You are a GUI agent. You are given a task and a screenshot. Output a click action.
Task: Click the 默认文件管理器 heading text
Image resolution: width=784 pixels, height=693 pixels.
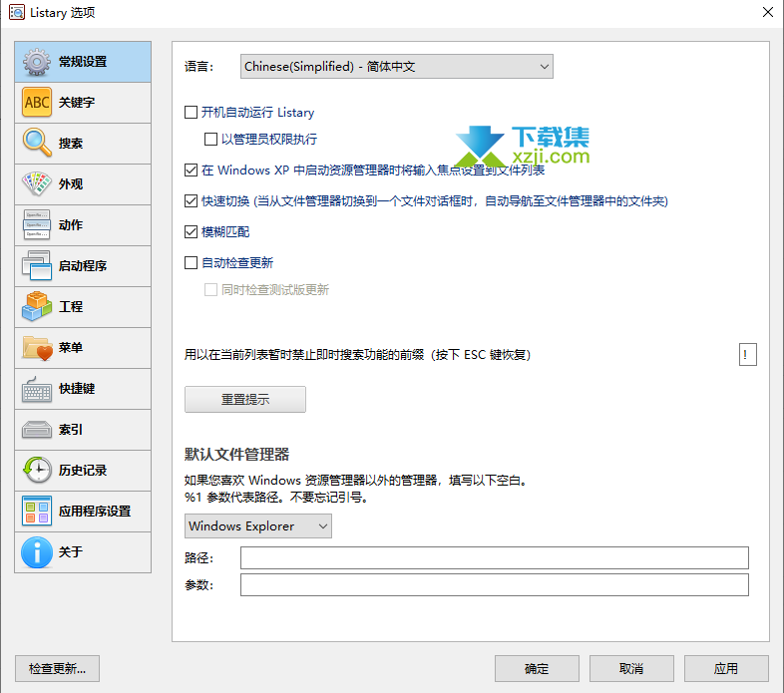point(237,455)
